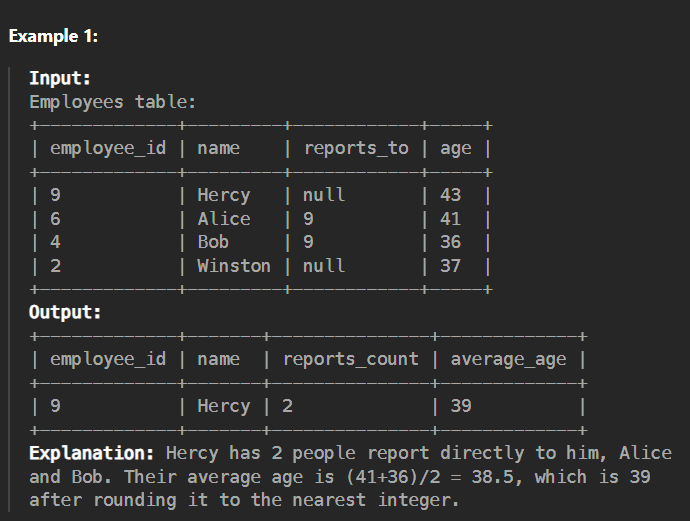Click the bold 'Explanation:' label
The height and width of the screenshot is (521, 690).
(92, 453)
